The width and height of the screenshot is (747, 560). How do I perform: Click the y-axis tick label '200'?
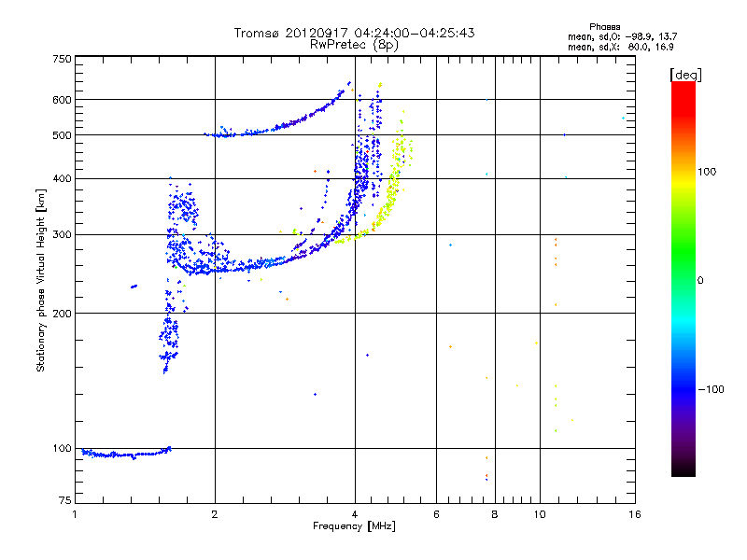(x=62, y=314)
